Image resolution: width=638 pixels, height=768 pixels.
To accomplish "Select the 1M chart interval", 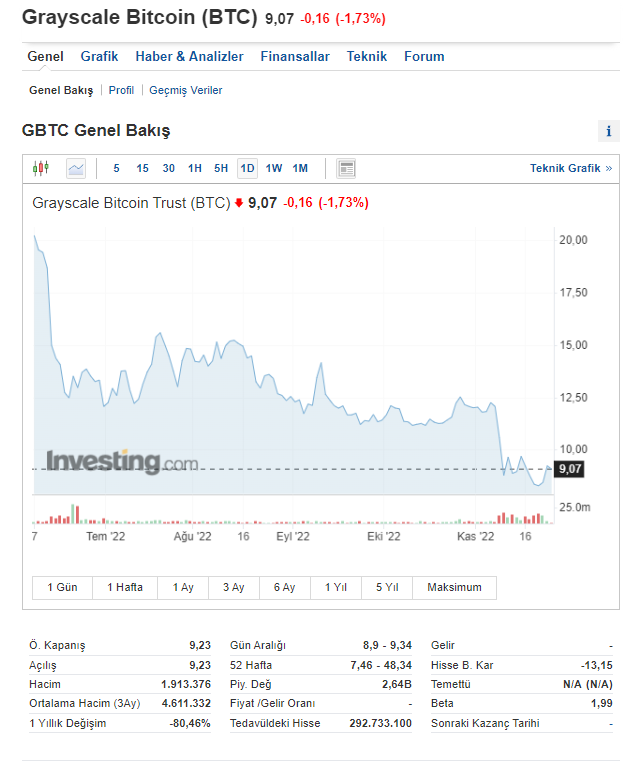I will point(300,168).
